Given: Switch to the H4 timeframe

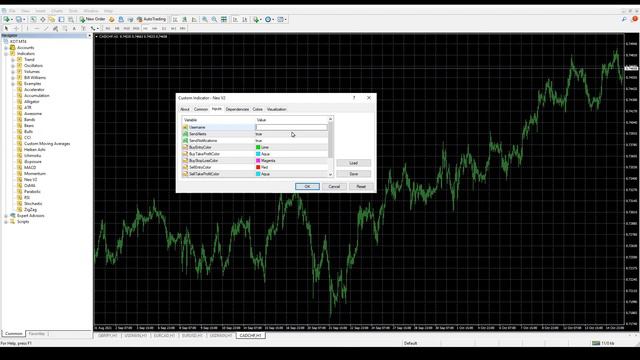Looking at the screenshot, I should [155, 29].
